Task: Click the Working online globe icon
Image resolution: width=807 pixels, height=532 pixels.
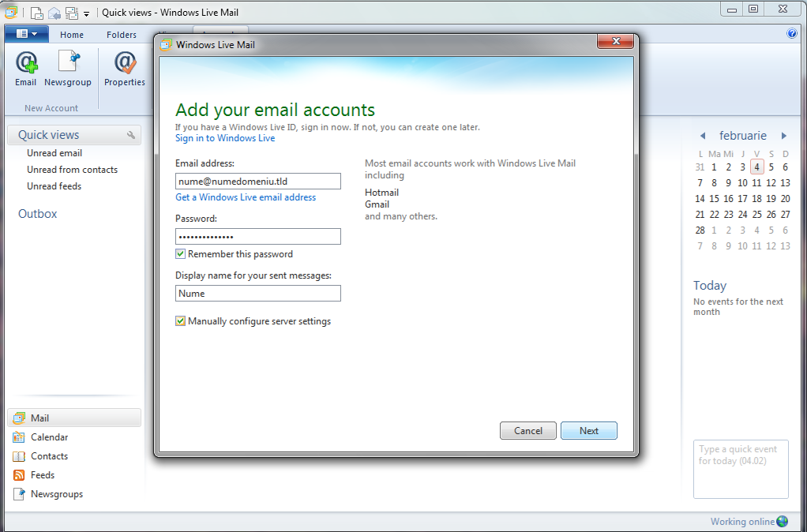Action: click(x=782, y=521)
